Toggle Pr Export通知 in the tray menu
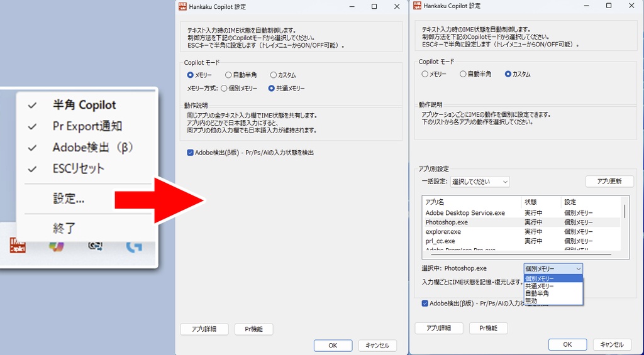Screen dimensions: 644x355 (87, 126)
